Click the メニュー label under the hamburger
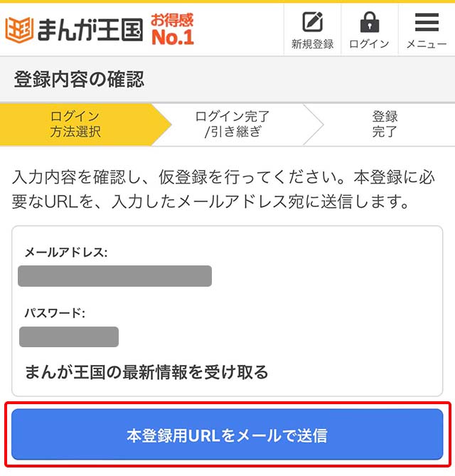Screen dimensions: 455x476 [427, 44]
